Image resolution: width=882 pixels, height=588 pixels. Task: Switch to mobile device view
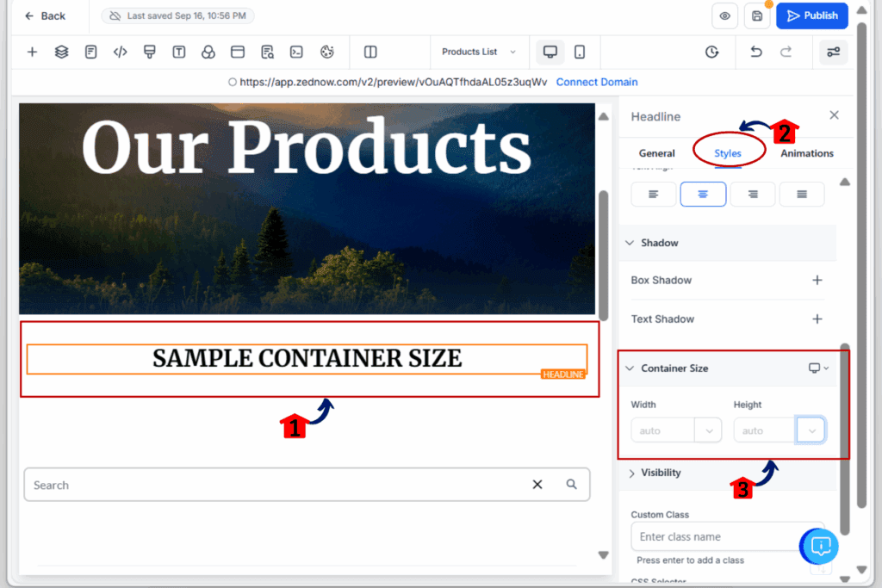tap(580, 52)
